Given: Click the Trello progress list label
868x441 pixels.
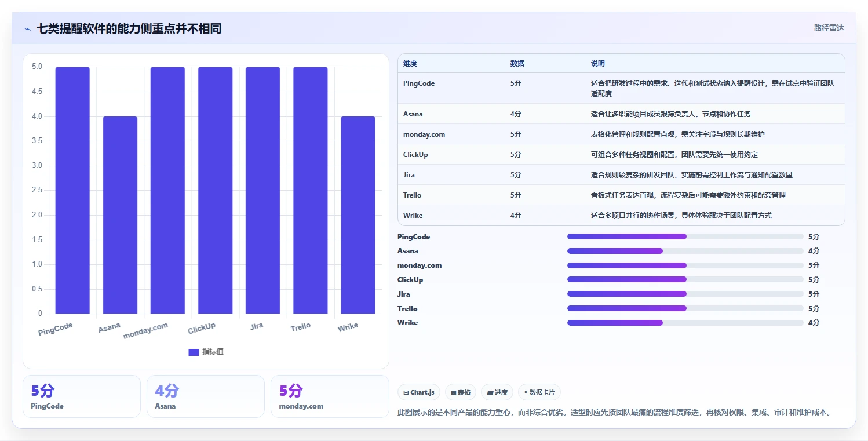Looking at the screenshot, I should coord(407,309).
